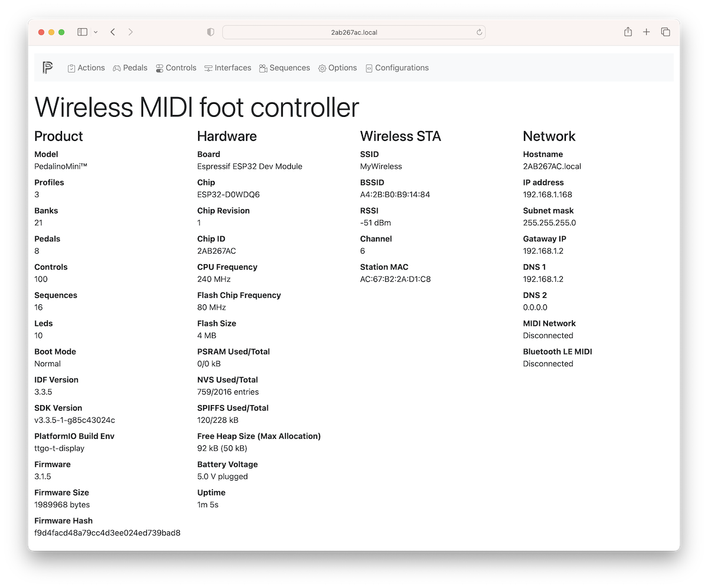Screen dimensions: 708x588
Task: Open the Interfaces page
Action: (228, 68)
